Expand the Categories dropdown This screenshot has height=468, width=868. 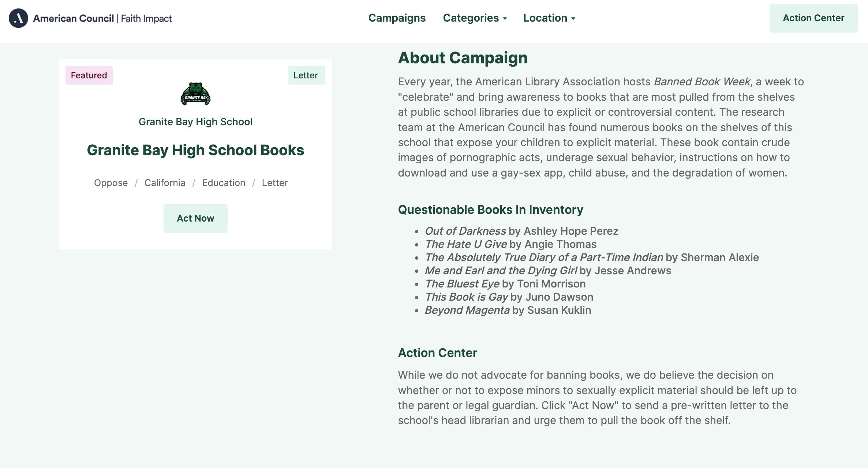pyautogui.click(x=471, y=18)
